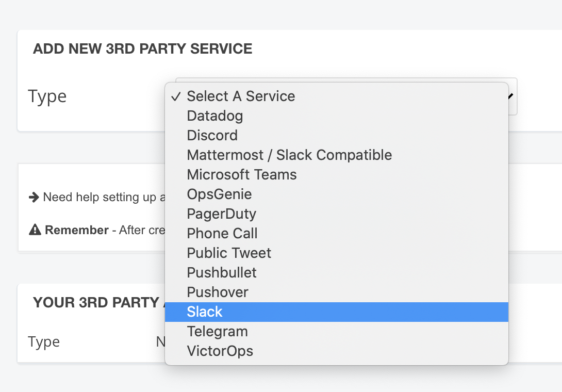Choose the OpsGenie service option
Viewport: 562px width, 392px height.
[219, 194]
